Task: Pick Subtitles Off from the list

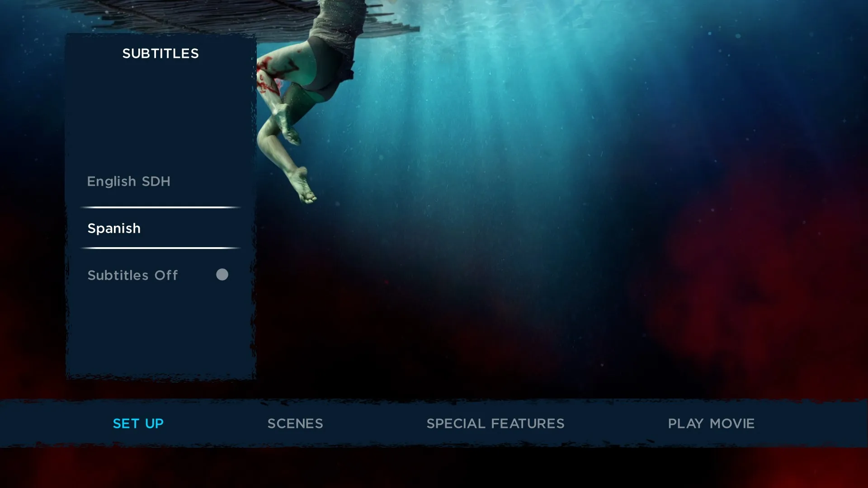Action: [132, 275]
